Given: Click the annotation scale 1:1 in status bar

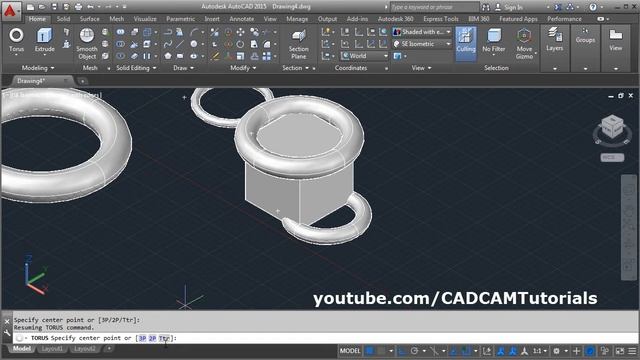Looking at the screenshot, I should click(x=540, y=351).
